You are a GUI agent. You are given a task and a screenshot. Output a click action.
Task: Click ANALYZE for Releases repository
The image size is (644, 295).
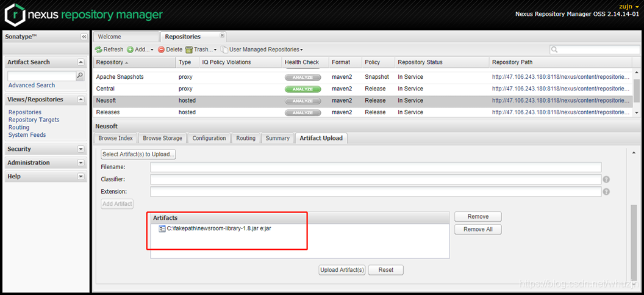[302, 112]
